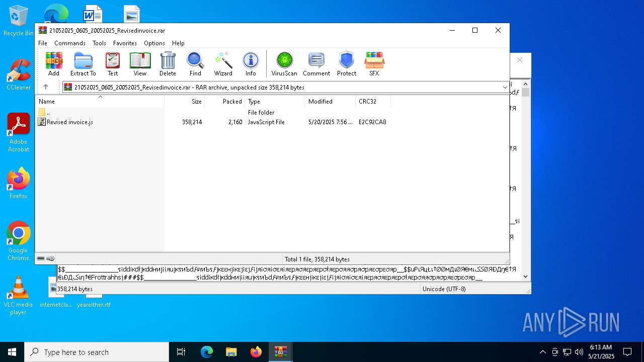Sort by the Size column header
Viewport: 644px width, 362px height.
pos(185,102)
